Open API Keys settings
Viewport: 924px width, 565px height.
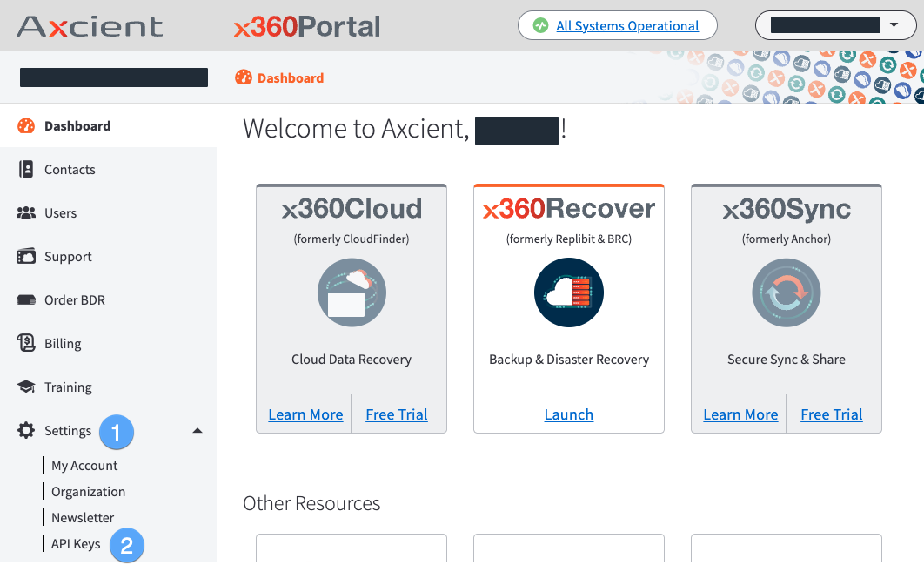pos(76,544)
